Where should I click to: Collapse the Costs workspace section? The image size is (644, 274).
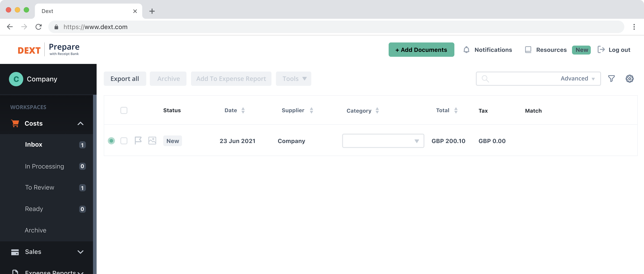(x=80, y=123)
